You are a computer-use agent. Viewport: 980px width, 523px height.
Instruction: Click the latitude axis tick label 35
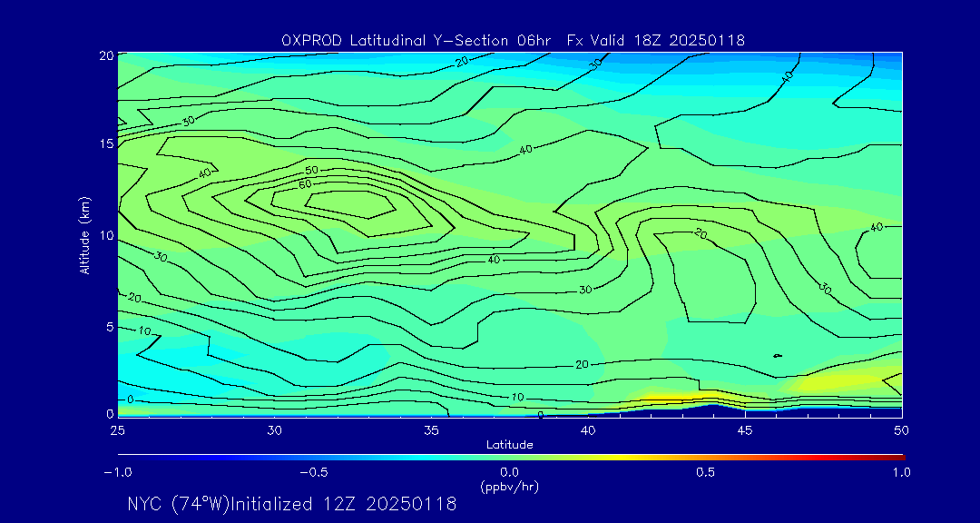(x=431, y=429)
